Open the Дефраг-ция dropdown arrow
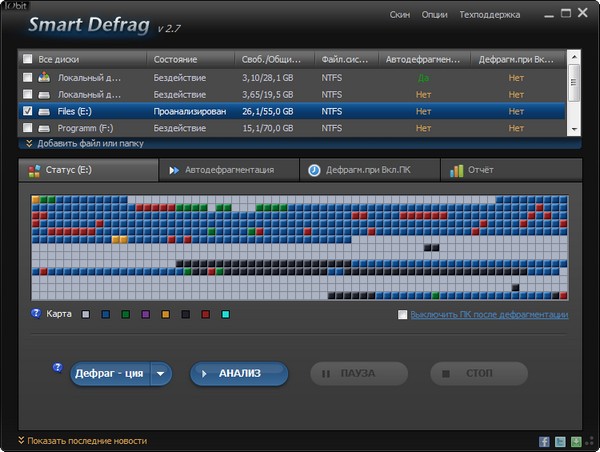Image resolution: width=600 pixels, height=452 pixels. click(161, 374)
